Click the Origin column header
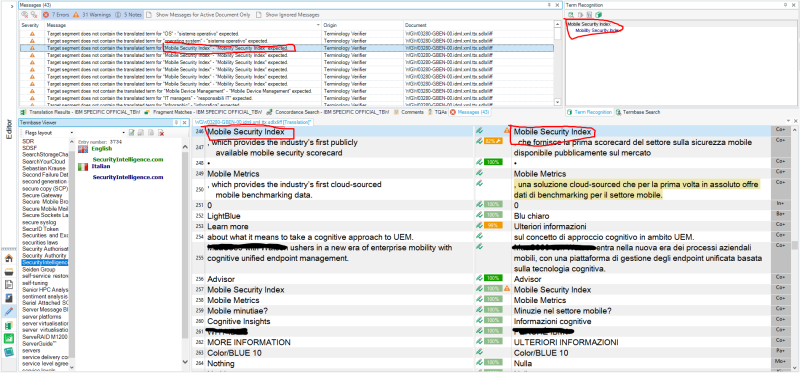The image size is (800, 373). point(363,24)
